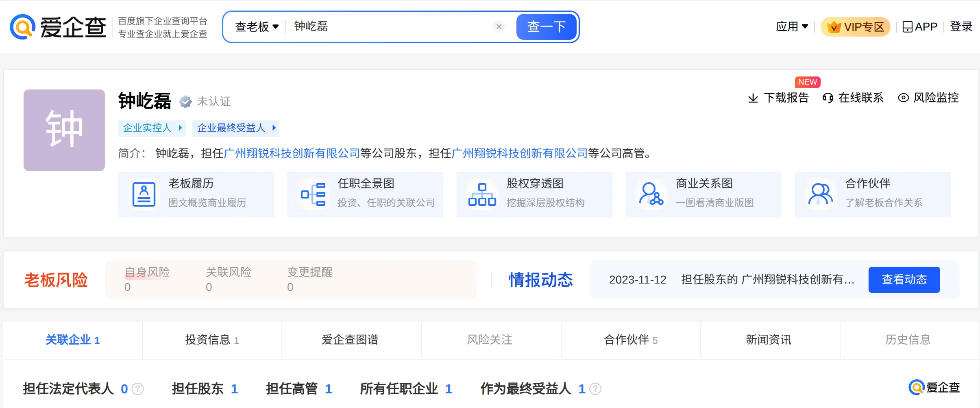The width and height of the screenshot is (980, 408).
Task: Clear the search box with the X icon
Action: point(499,27)
